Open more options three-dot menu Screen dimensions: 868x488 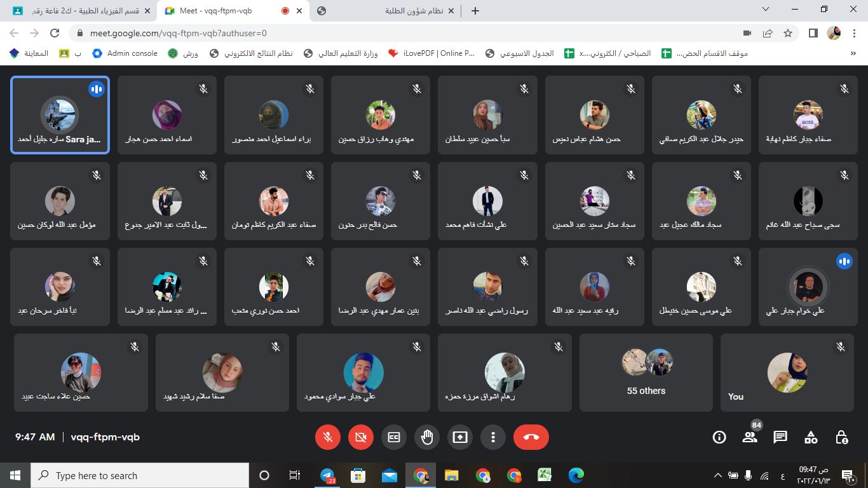click(493, 437)
